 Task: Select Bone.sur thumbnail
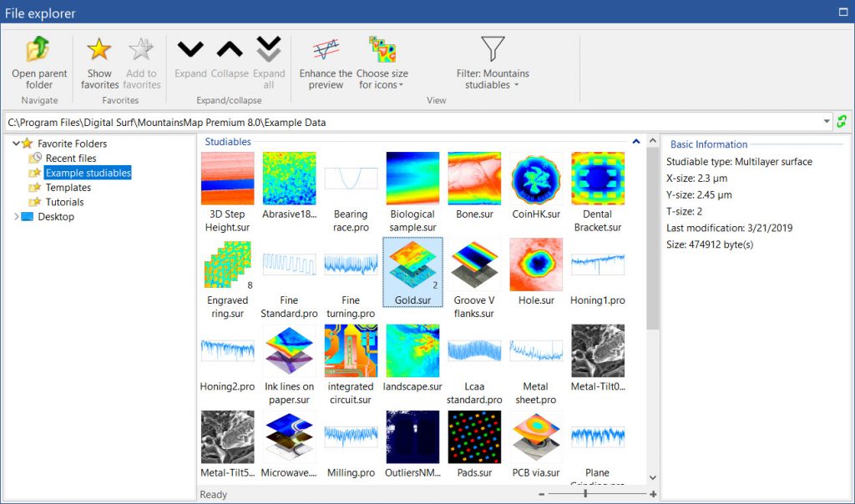pyautogui.click(x=474, y=179)
